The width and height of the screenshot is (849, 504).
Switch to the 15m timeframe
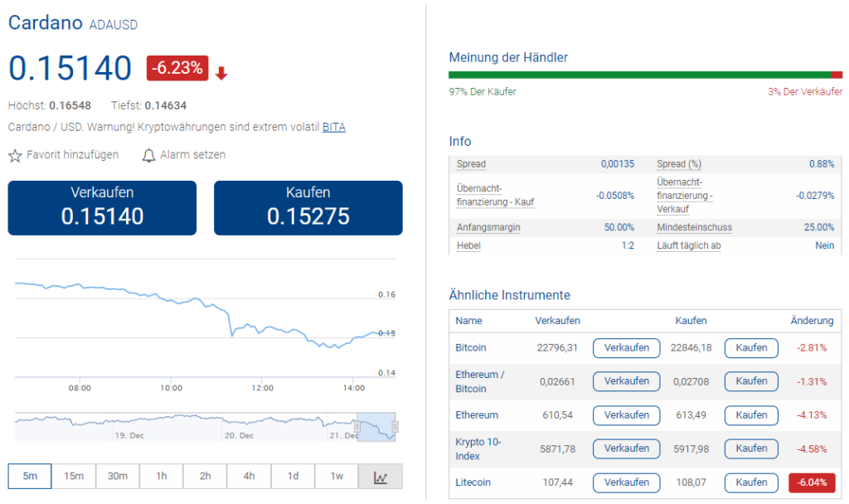[x=74, y=477]
